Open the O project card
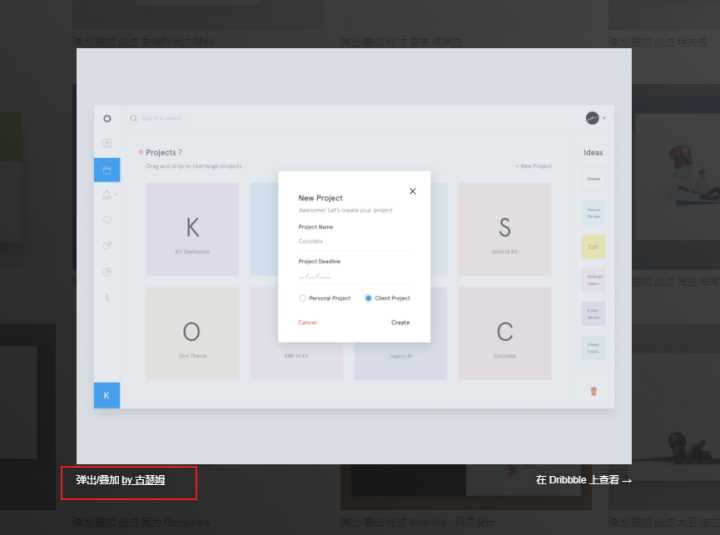The width and height of the screenshot is (720, 535). (x=192, y=333)
